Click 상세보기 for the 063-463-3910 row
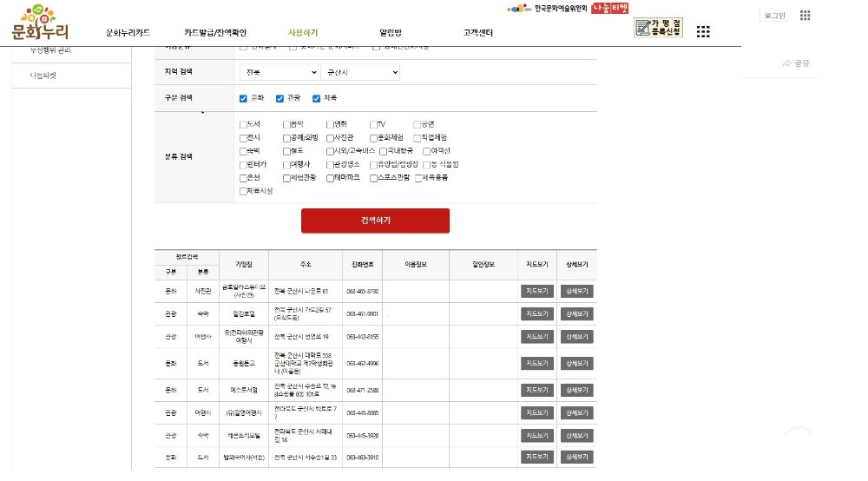Screen dimensions: 868x481 point(577,458)
